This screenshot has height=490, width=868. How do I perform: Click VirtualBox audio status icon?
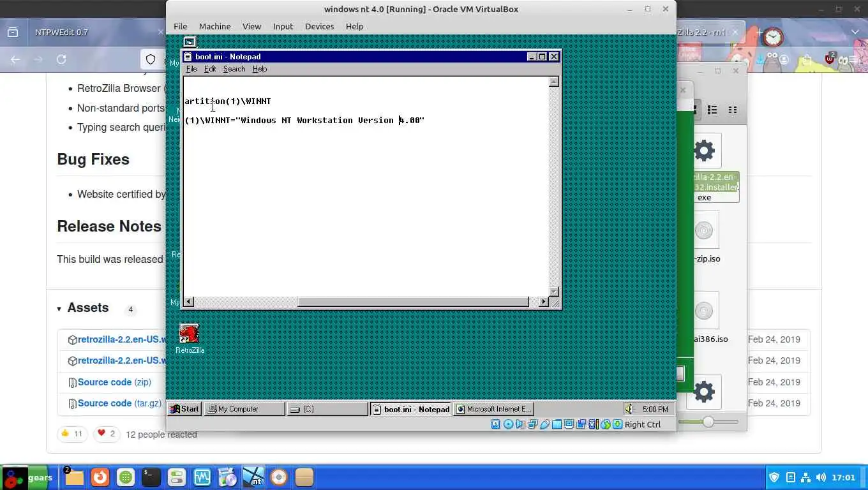tap(520, 424)
